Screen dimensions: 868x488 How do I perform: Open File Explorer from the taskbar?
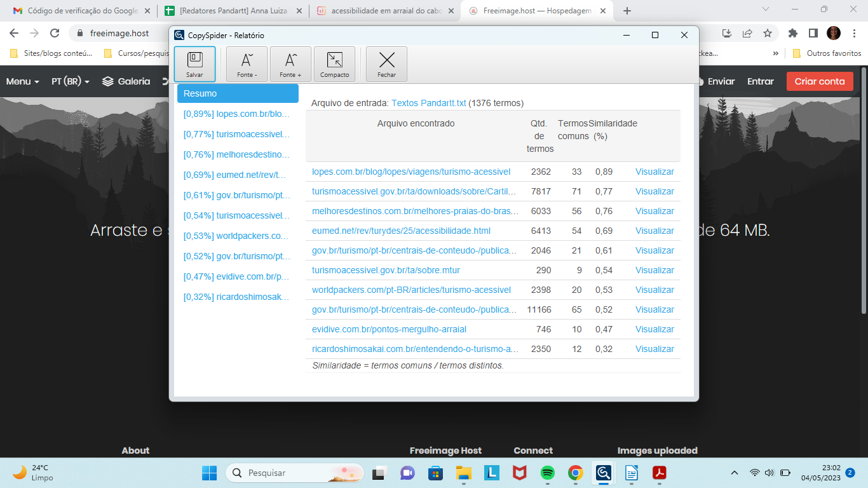(x=463, y=473)
